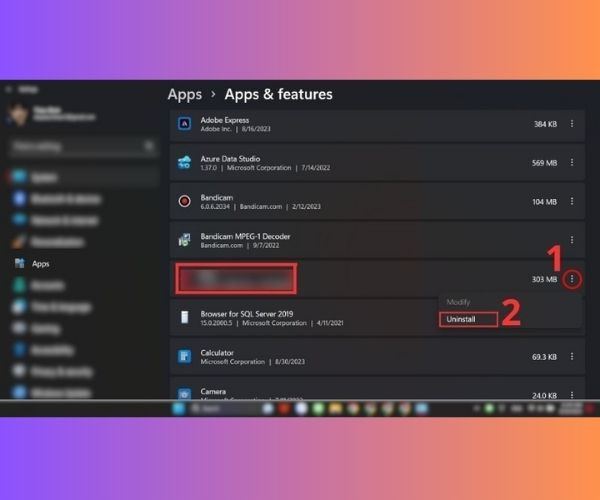Click Adobe Inc. publisher and date text

tap(235, 129)
